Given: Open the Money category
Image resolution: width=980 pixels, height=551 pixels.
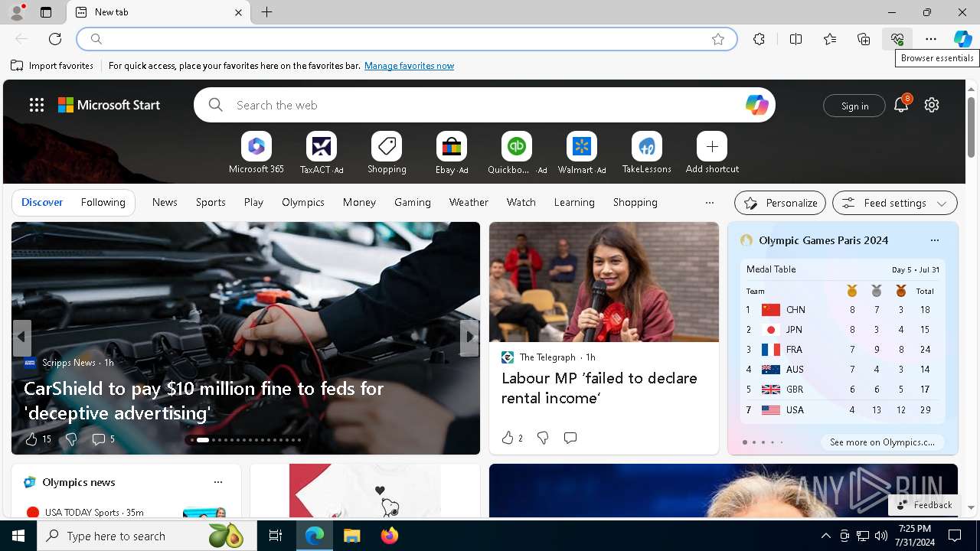Looking at the screenshot, I should 359,202.
